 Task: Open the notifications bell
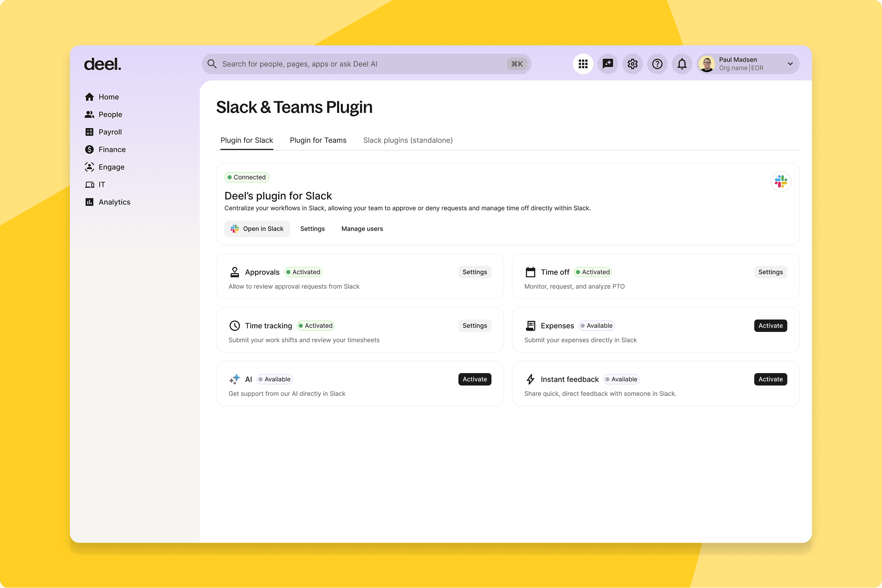tap(682, 64)
